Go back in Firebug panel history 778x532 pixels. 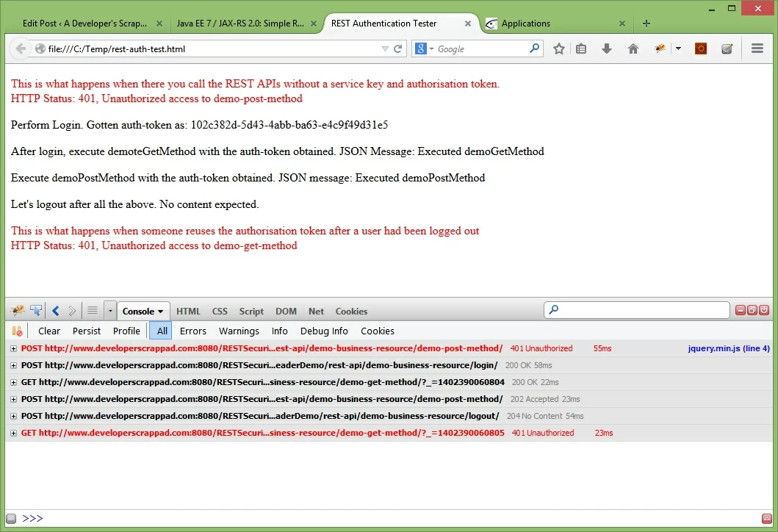coord(56,311)
